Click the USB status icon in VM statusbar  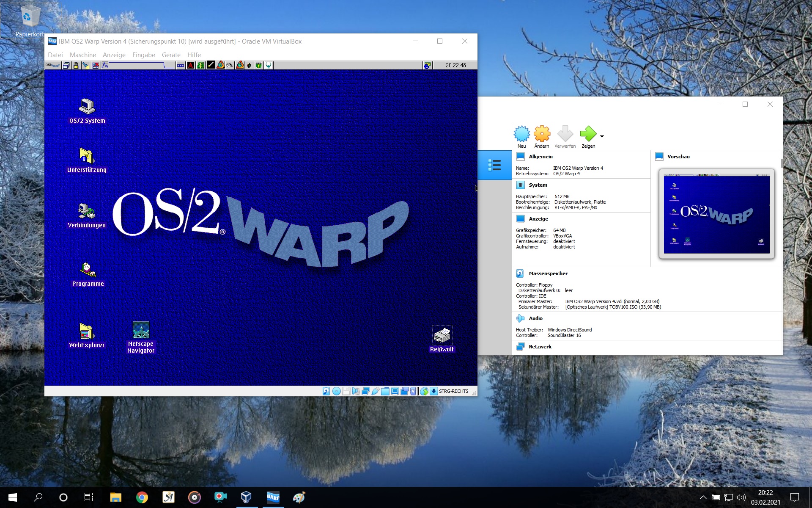pyautogui.click(x=376, y=391)
